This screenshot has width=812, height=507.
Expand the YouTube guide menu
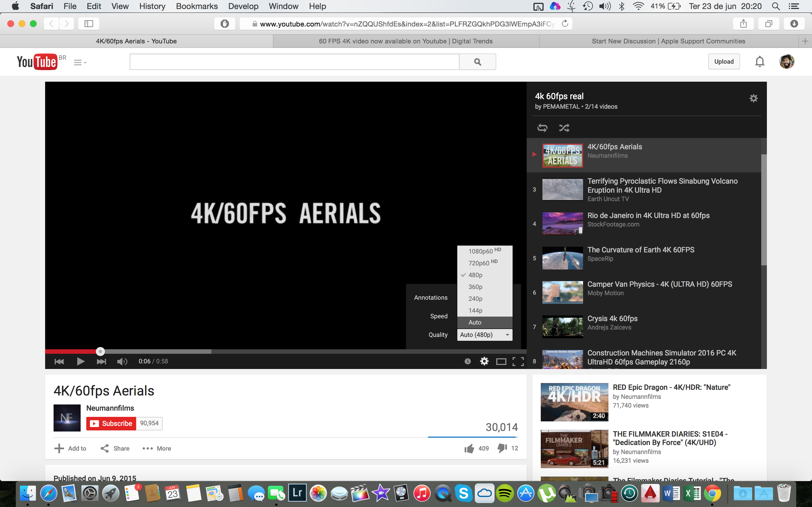(80, 62)
